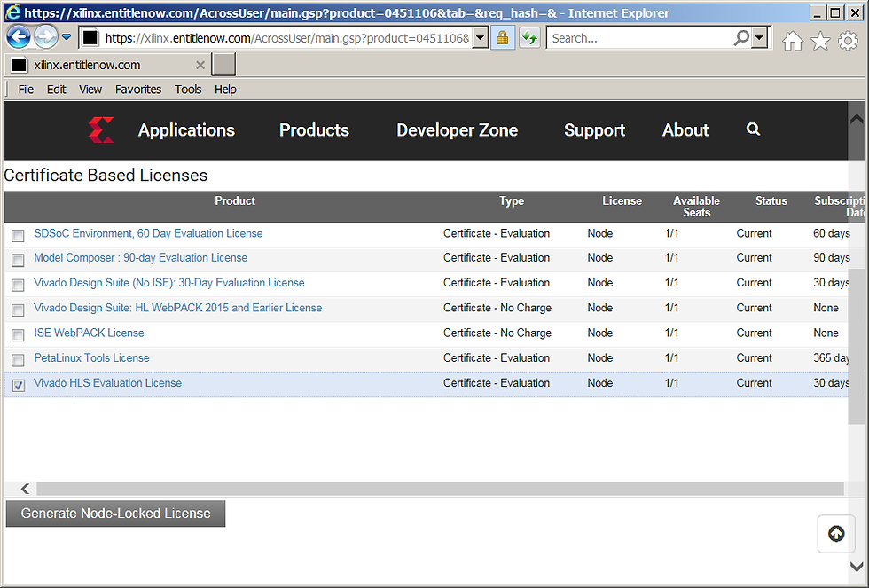This screenshot has height=588, width=869.
Task: Open Favorites via the star icon
Action: [820, 41]
